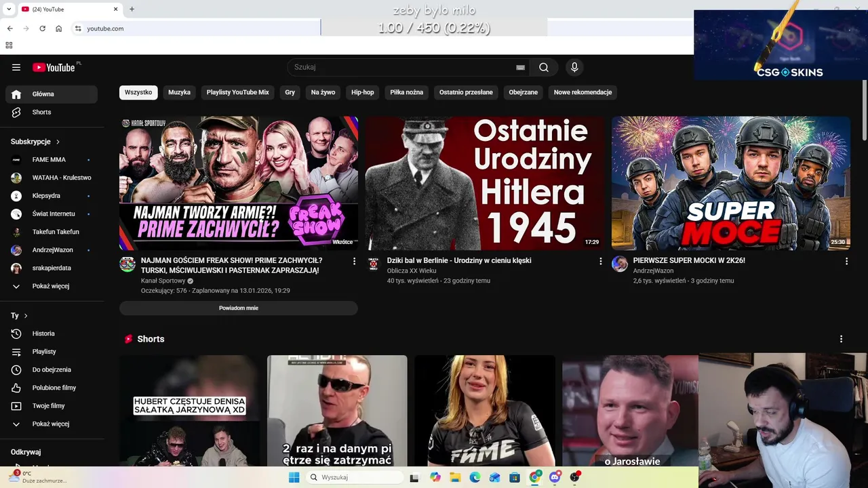Open Discord from the taskbar

click(555, 477)
